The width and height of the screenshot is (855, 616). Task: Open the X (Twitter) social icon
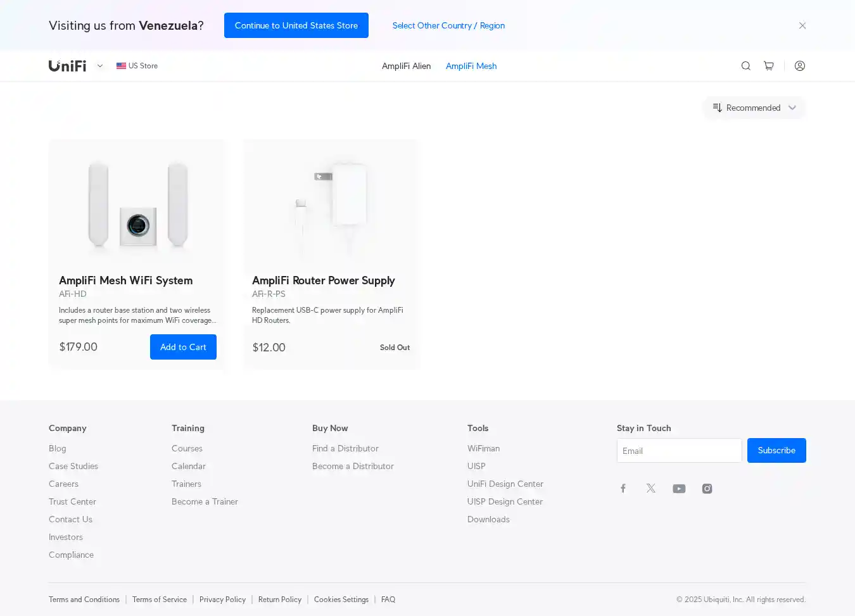(x=651, y=488)
